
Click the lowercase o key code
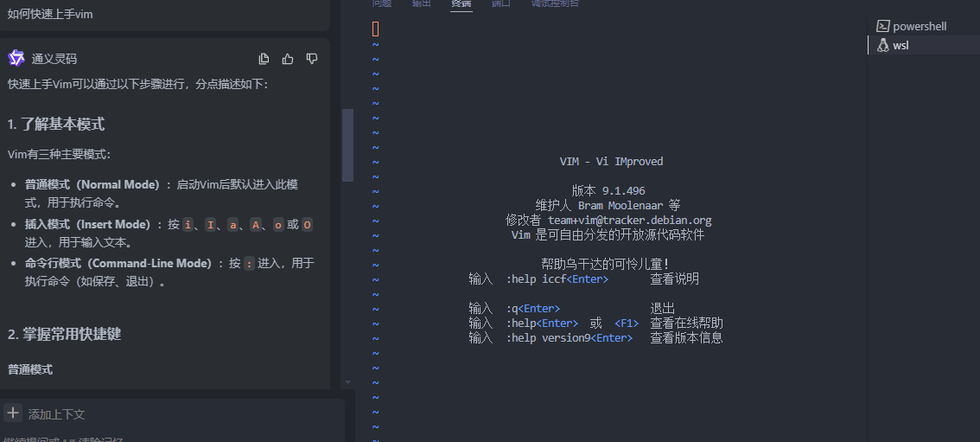click(x=278, y=224)
